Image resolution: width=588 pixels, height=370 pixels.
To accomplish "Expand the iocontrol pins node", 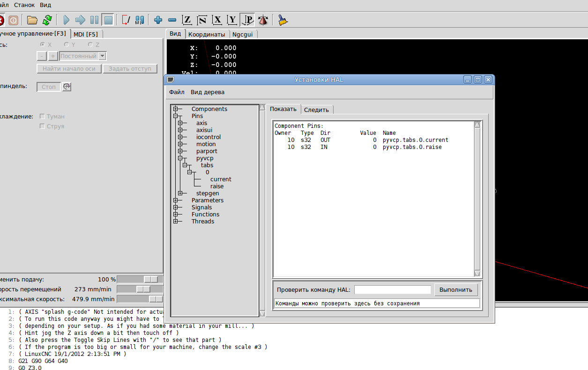I will tap(180, 137).
